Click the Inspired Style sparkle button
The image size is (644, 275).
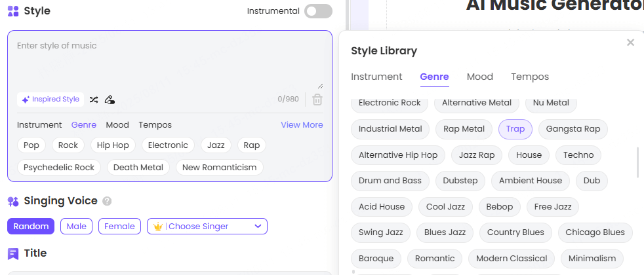pyautogui.click(x=50, y=100)
